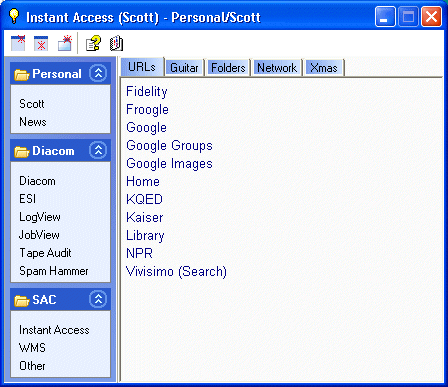Collapse the SAC group with its chevron
This screenshot has width=448, height=387.
click(98, 299)
